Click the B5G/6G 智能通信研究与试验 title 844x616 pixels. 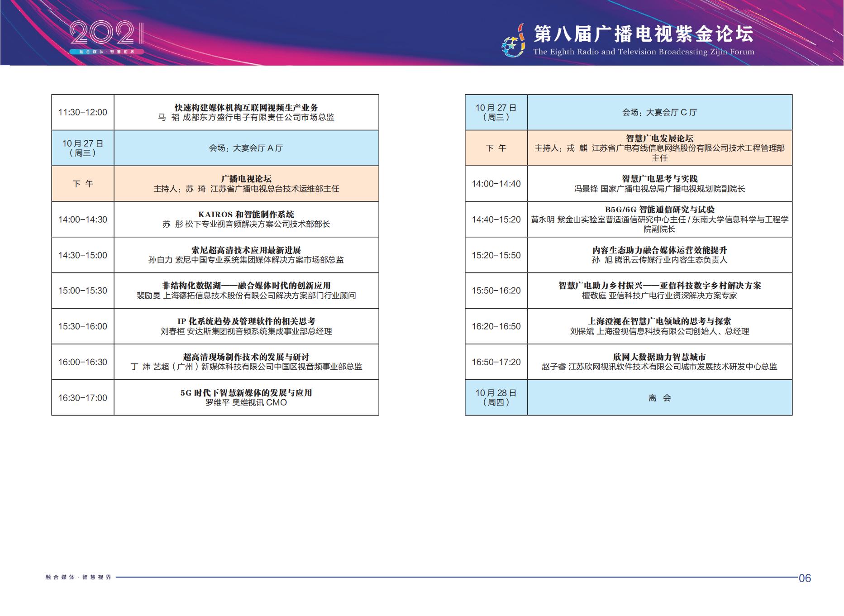(660, 210)
